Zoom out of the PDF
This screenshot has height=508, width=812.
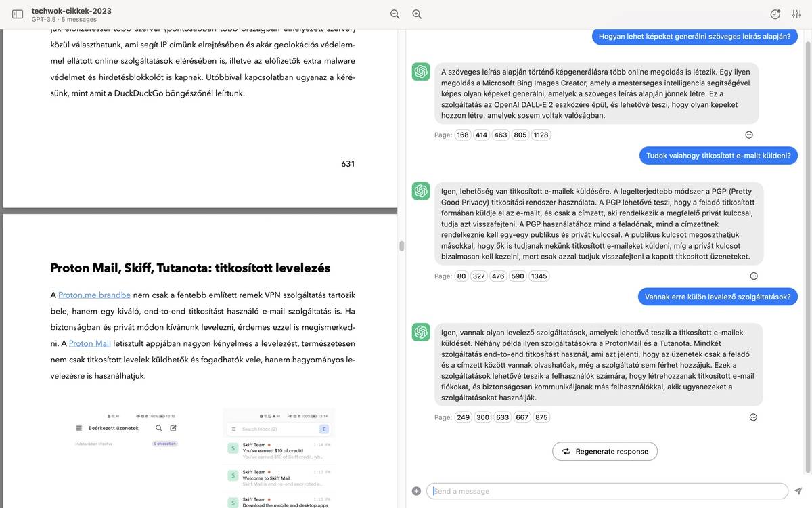click(395, 14)
